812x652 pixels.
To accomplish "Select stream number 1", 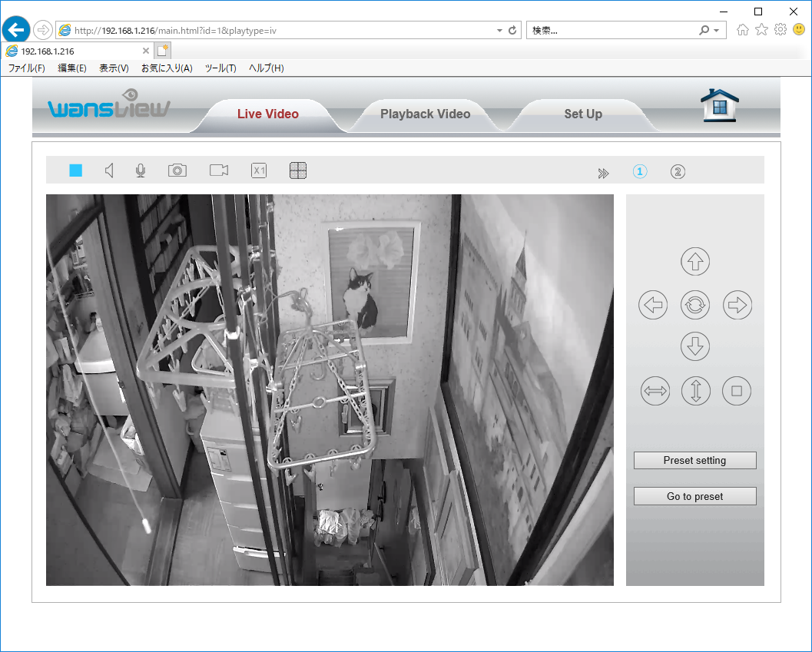I will 640,171.
